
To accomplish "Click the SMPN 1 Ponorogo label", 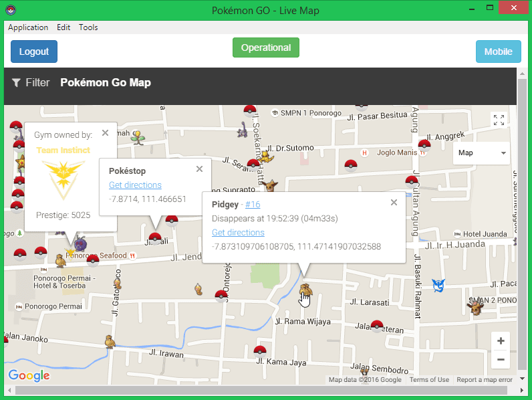I will coord(311,113).
